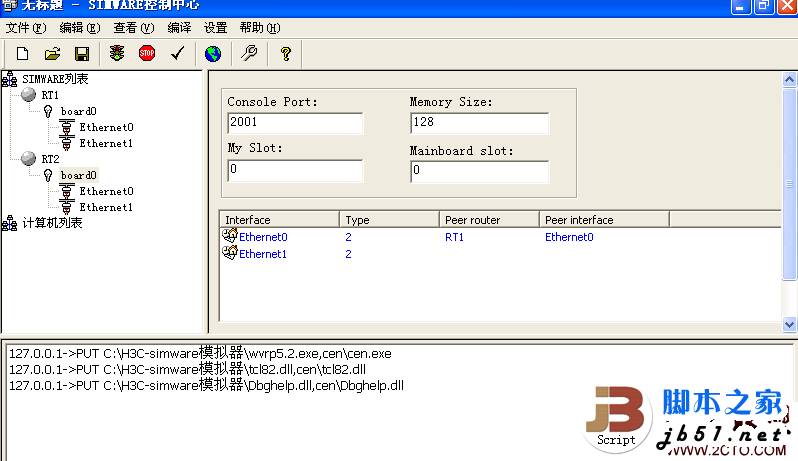This screenshot has height=461, width=798.
Task: Select RT2 in the tree
Action: tap(50, 159)
